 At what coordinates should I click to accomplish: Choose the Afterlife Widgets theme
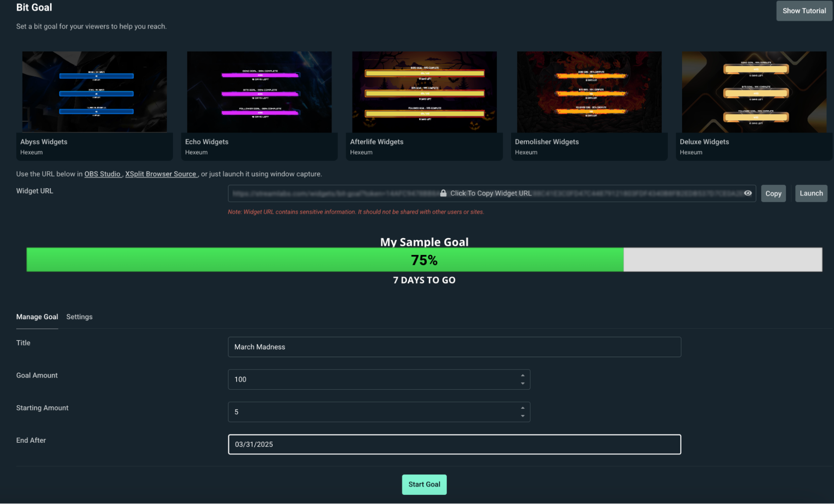coord(424,92)
